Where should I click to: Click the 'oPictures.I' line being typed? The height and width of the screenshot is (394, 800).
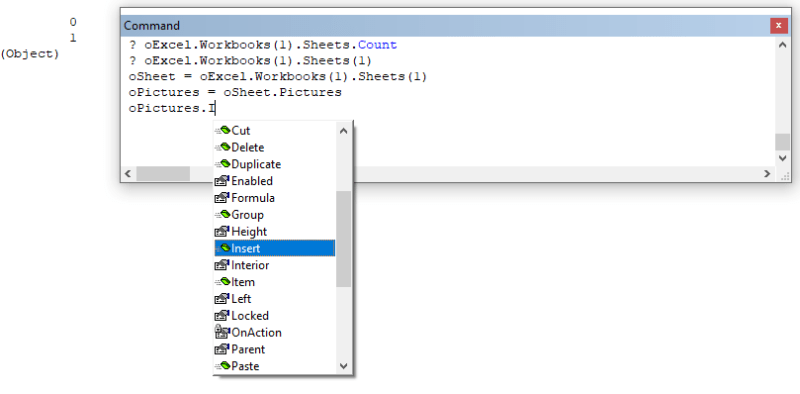[x=172, y=109]
